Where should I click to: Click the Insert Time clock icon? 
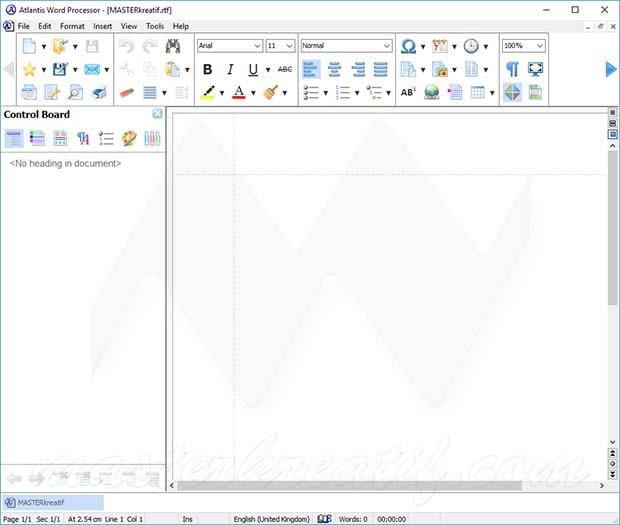click(x=471, y=46)
